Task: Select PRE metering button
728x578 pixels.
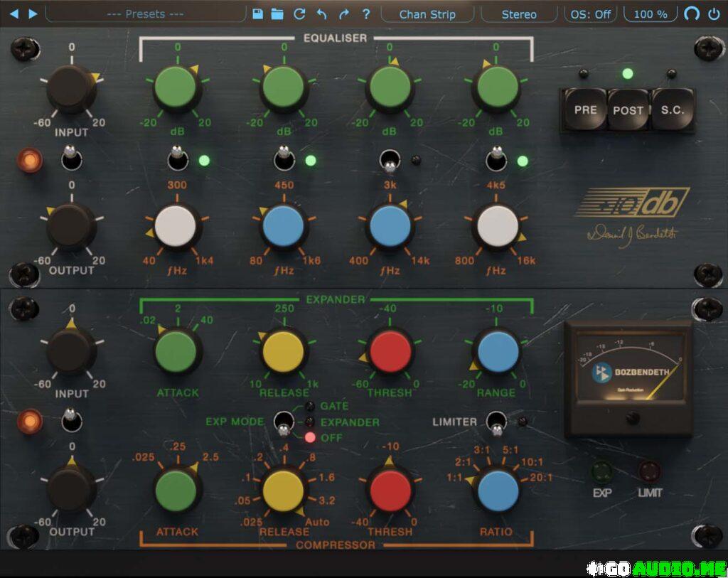Action: (585, 109)
